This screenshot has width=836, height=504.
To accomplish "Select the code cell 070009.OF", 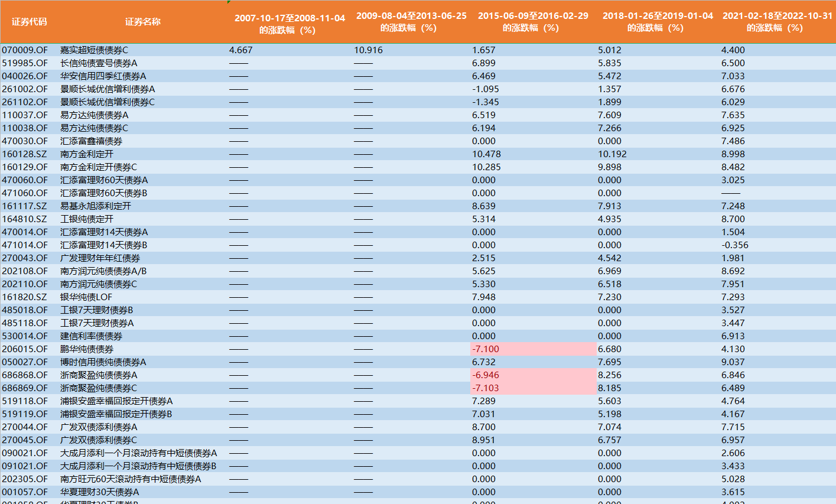I will [25, 50].
